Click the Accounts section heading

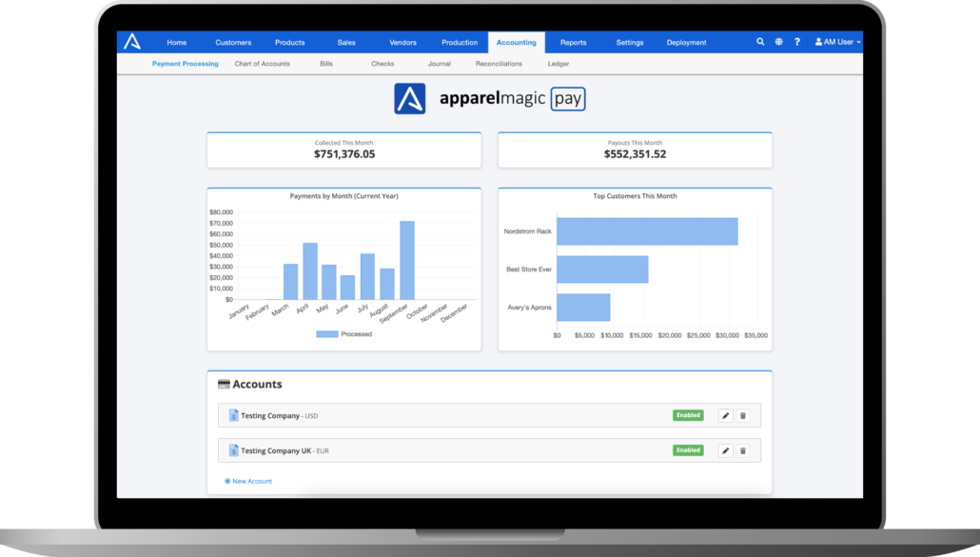pos(257,385)
